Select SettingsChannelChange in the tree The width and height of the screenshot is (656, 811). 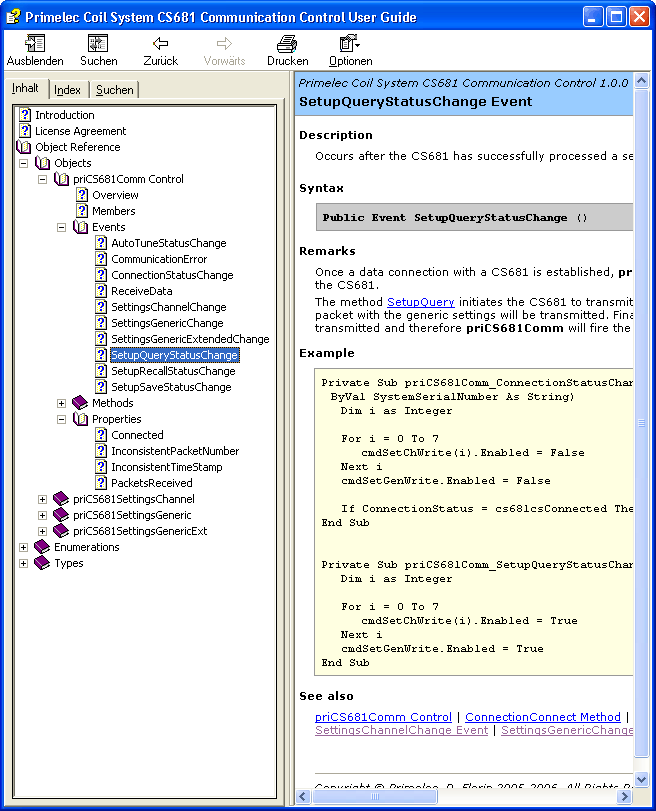(169, 307)
